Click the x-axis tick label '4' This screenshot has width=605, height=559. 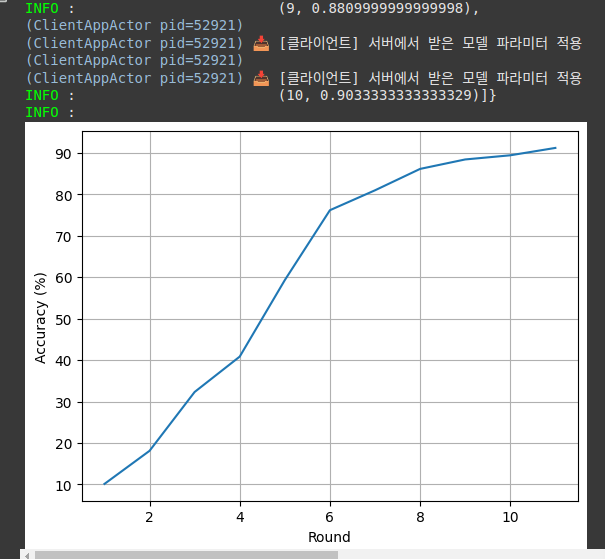tap(240, 517)
